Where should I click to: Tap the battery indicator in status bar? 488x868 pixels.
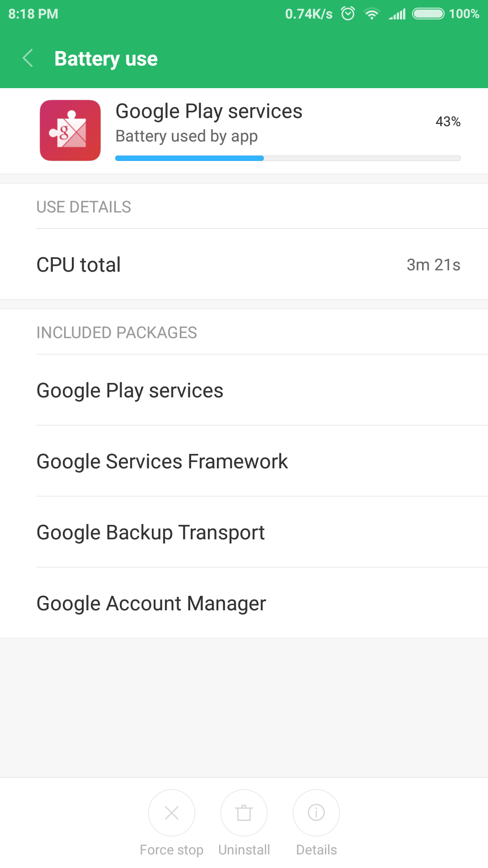coord(428,14)
